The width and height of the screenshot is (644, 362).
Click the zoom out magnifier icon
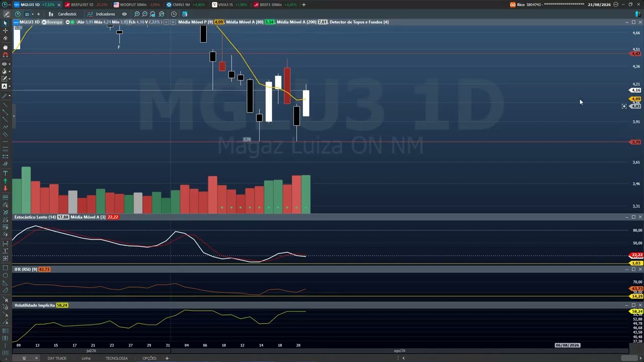(x=145, y=14)
